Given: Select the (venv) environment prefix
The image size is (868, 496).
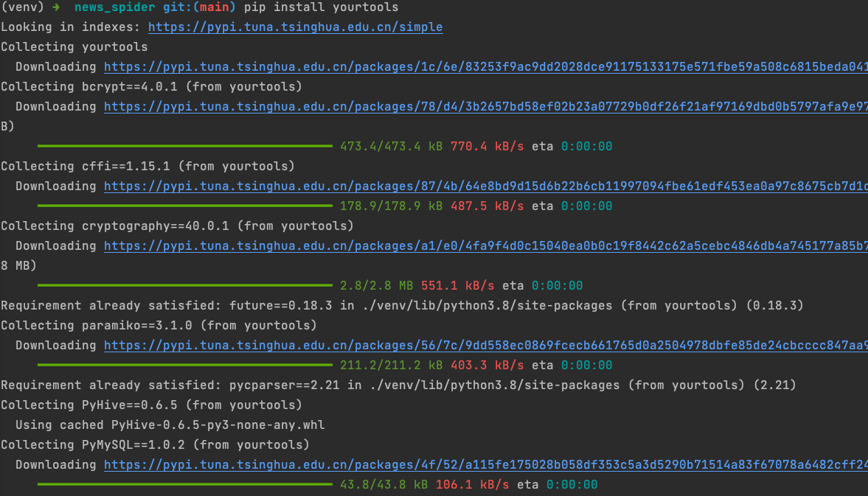Looking at the screenshot, I should [23, 7].
